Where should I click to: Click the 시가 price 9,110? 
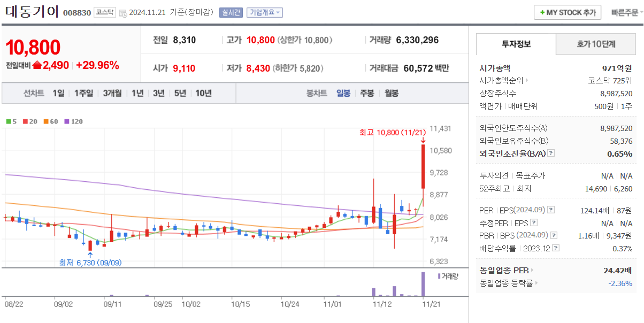(184, 68)
